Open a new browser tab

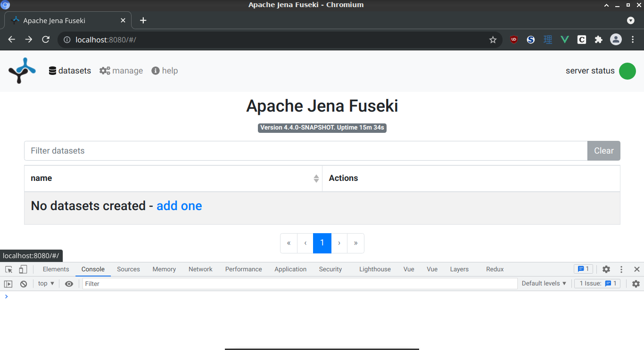[x=143, y=20]
